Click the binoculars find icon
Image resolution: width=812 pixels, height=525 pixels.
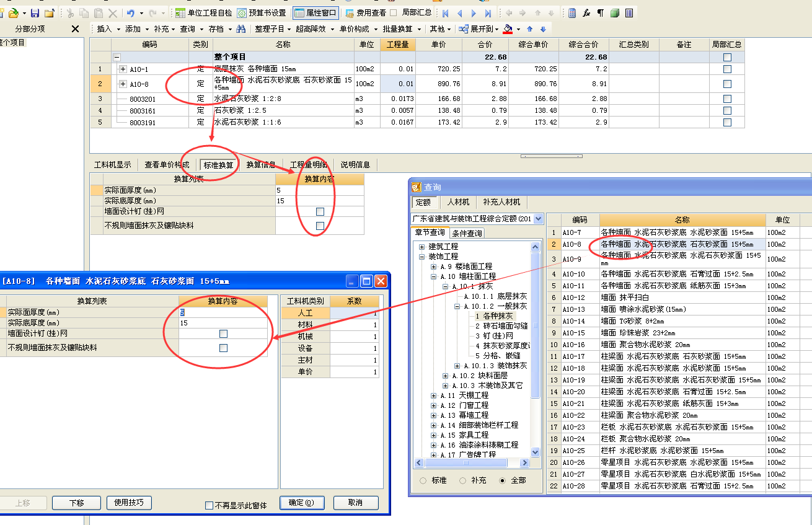[x=241, y=29]
